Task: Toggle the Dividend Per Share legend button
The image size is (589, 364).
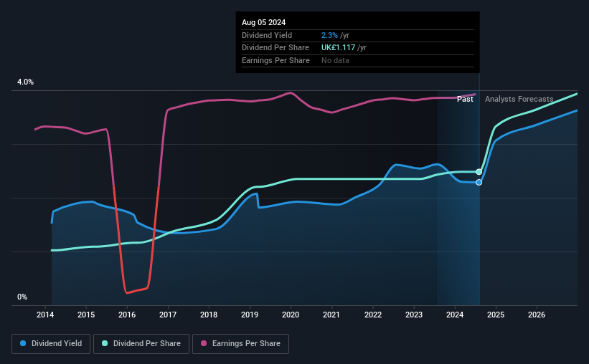Action: tap(141, 344)
